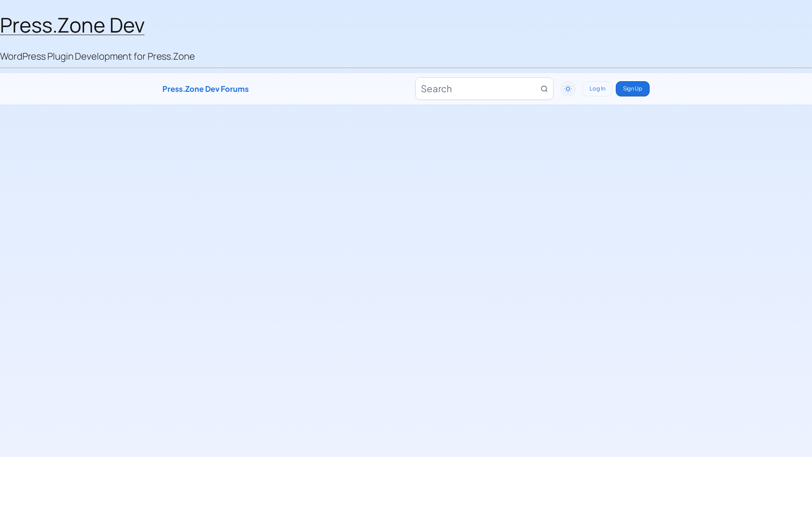Click the Sign Up button
This screenshot has width=812, height=530.
point(633,89)
